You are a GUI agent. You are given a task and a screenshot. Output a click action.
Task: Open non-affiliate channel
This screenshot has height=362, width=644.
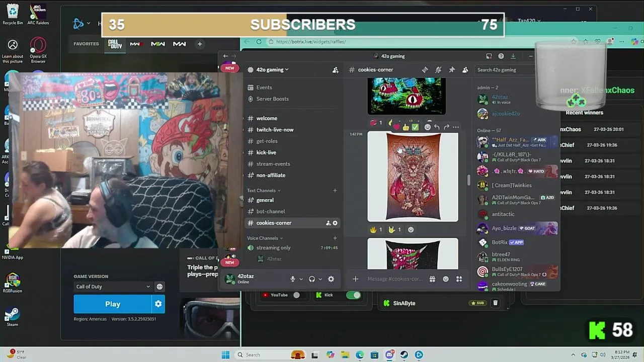coord(271,175)
